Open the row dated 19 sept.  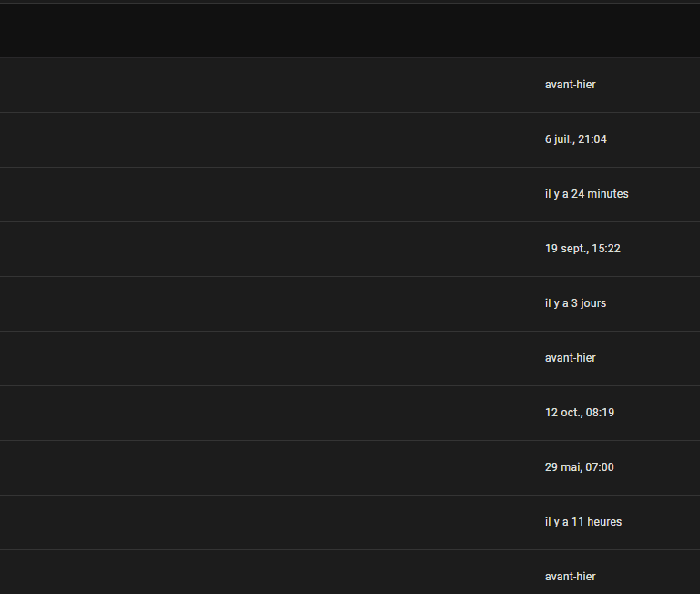273,249
